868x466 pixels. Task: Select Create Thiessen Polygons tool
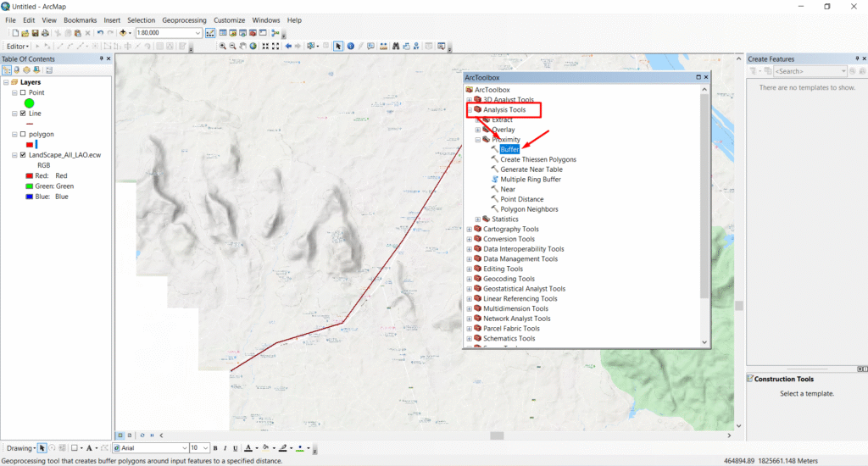(538, 159)
